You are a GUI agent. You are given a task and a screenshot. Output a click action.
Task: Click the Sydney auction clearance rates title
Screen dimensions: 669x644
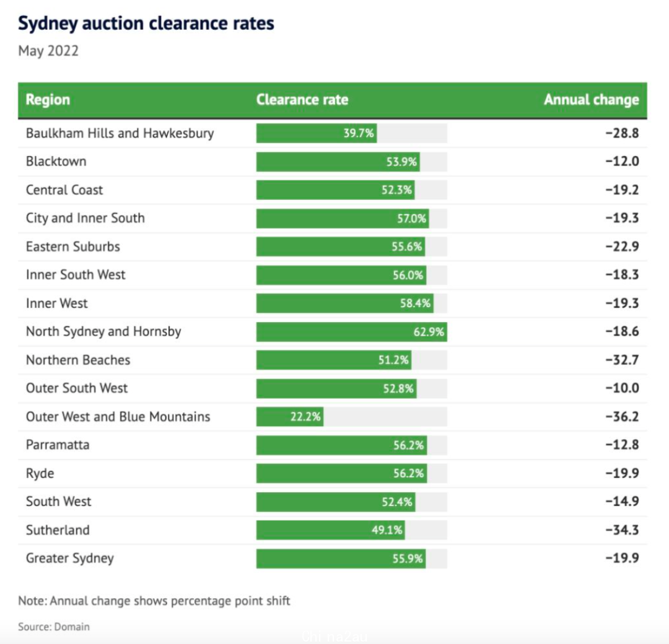pos(146,24)
